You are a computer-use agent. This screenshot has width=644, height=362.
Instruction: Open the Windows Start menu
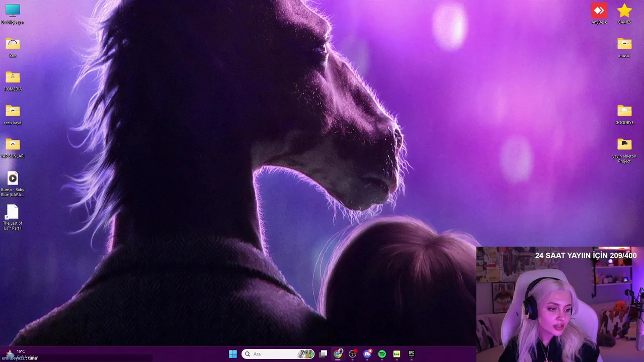coord(233,354)
